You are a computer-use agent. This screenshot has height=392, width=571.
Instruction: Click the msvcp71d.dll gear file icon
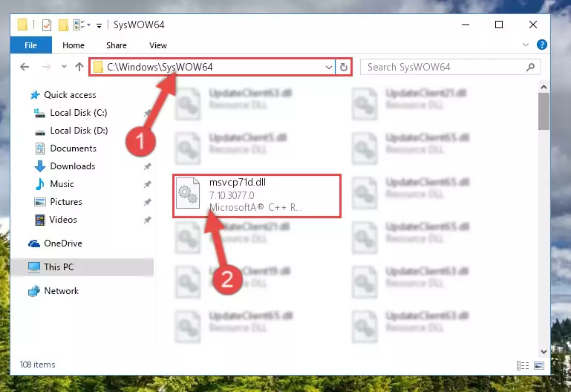click(x=188, y=193)
